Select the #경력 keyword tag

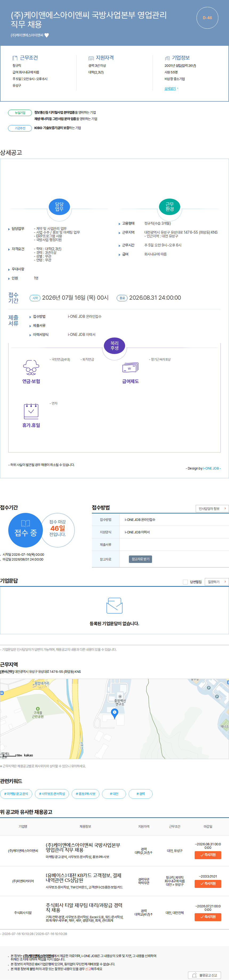141,794
